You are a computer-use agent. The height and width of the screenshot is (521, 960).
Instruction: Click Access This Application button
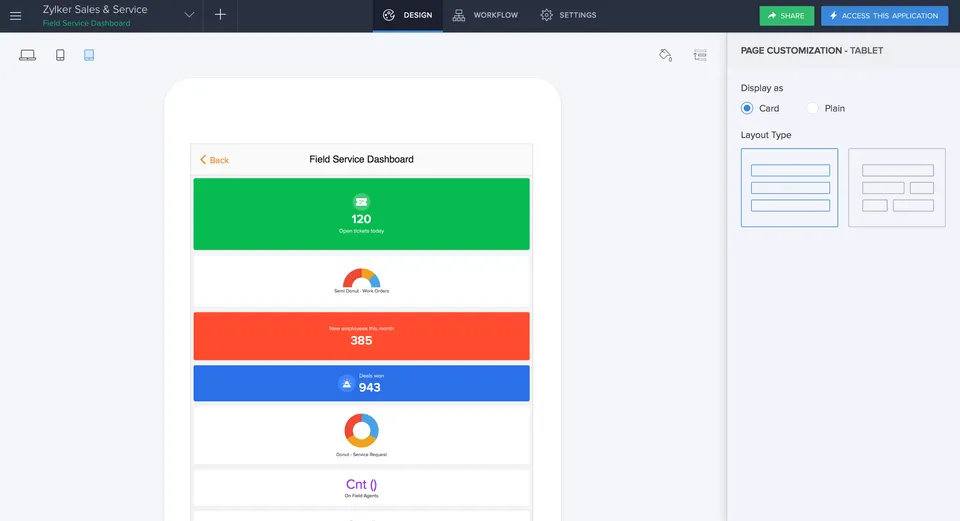point(884,16)
